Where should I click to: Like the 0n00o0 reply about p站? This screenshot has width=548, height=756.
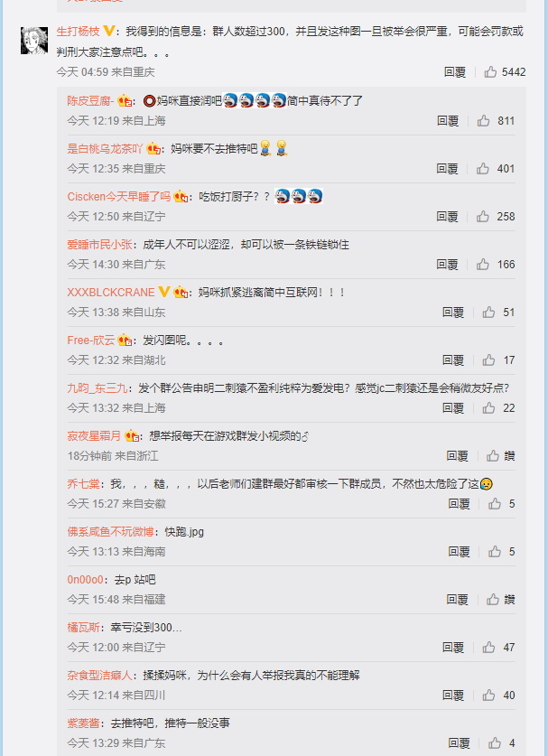click(493, 600)
